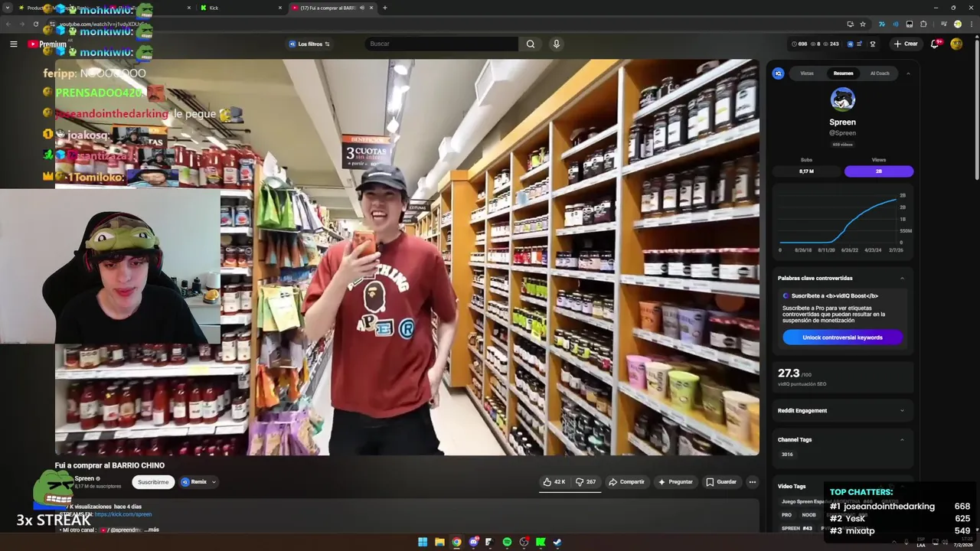Click the video title 'Fui a comprar al BARRIO CHINO'
Screen dimensions: 980x551
coord(109,465)
